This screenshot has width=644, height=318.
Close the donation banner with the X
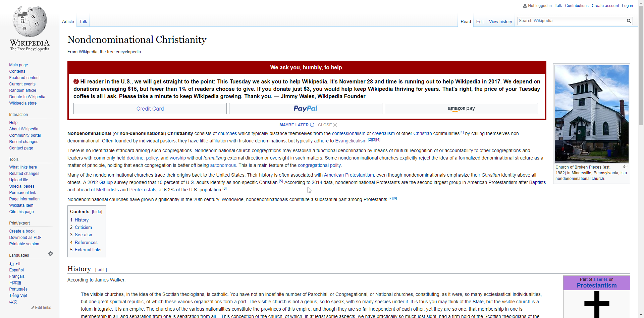click(335, 125)
